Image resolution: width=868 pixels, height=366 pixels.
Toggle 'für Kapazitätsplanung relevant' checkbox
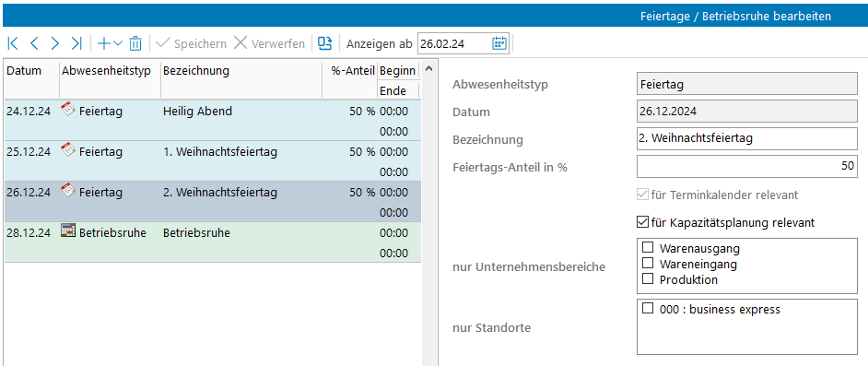point(642,222)
